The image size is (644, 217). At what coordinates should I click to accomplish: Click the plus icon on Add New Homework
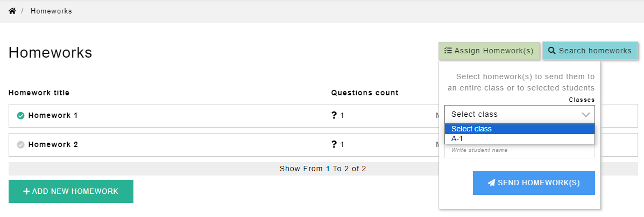click(26, 191)
